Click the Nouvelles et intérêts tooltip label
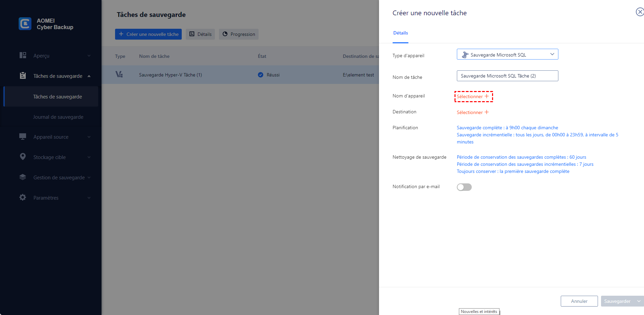Screen dimensions: 644x315 click(479, 312)
